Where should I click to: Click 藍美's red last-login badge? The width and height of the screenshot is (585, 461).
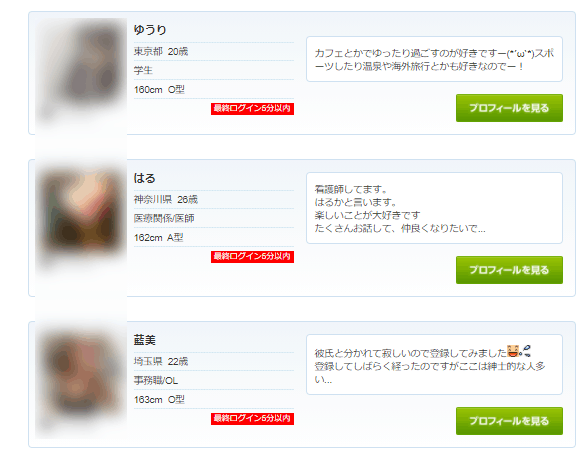tap(252, 418)
